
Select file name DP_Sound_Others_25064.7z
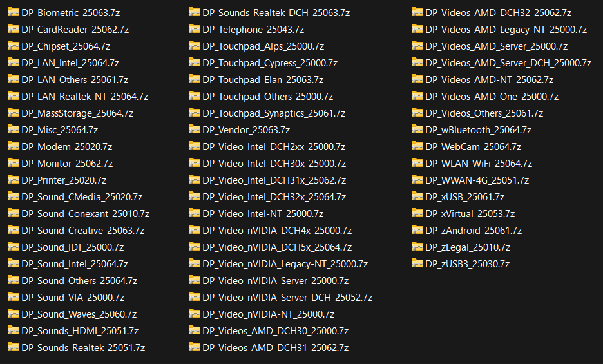point(80,281)
